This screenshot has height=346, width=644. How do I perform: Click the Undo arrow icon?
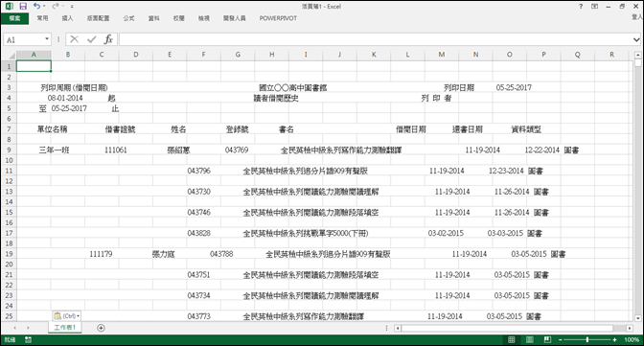(x=37, y=6)
